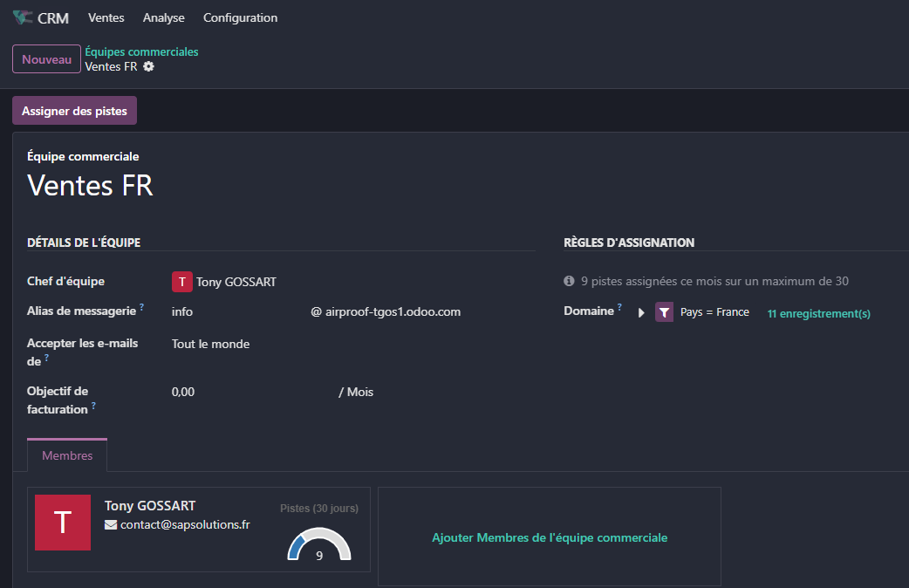The image size is (909, 588).
Task: Click the help mark next to Domaine
Action: point(619,305)
